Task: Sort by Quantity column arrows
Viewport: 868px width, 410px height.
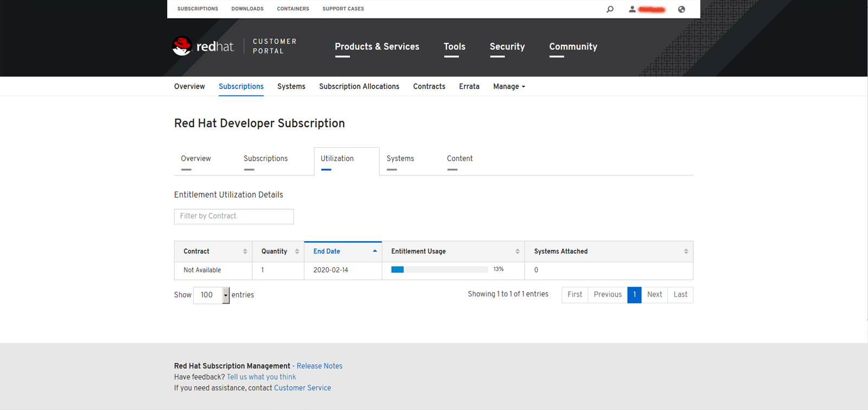Action: tap(297, 251)
